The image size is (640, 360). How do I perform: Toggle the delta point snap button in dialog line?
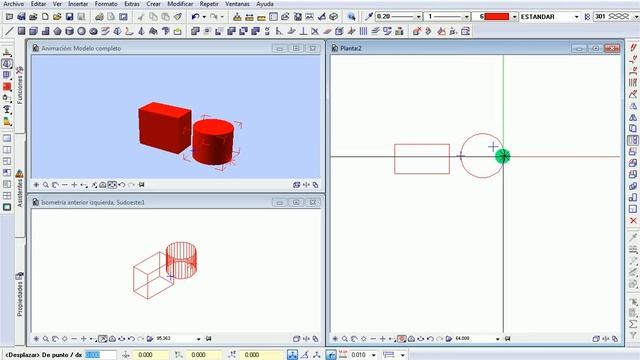pos(293,355)
